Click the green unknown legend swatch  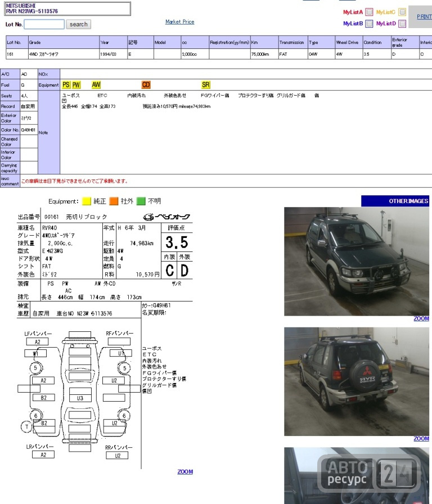click(141, 201)
